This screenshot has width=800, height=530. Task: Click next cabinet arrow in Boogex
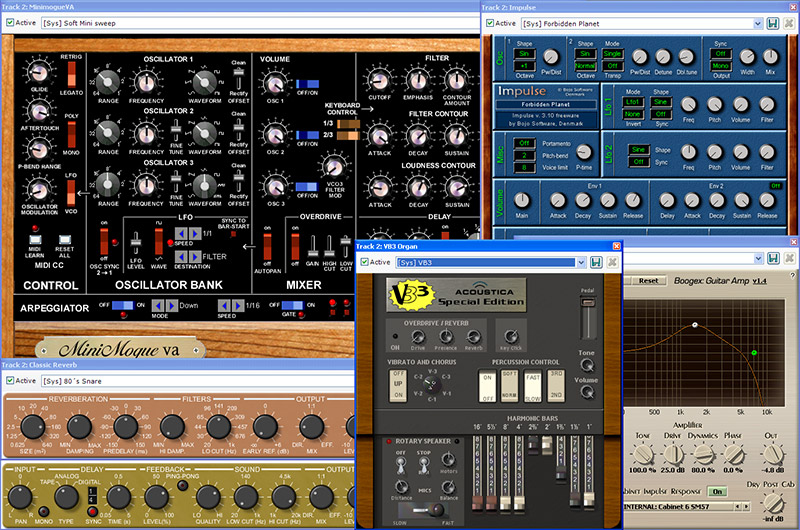(x=746, y=507)
